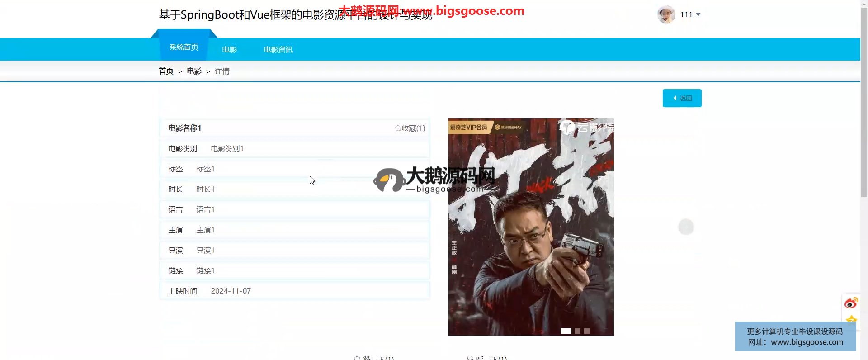
Task: Click the movie poster image
Action: point(531,226)
